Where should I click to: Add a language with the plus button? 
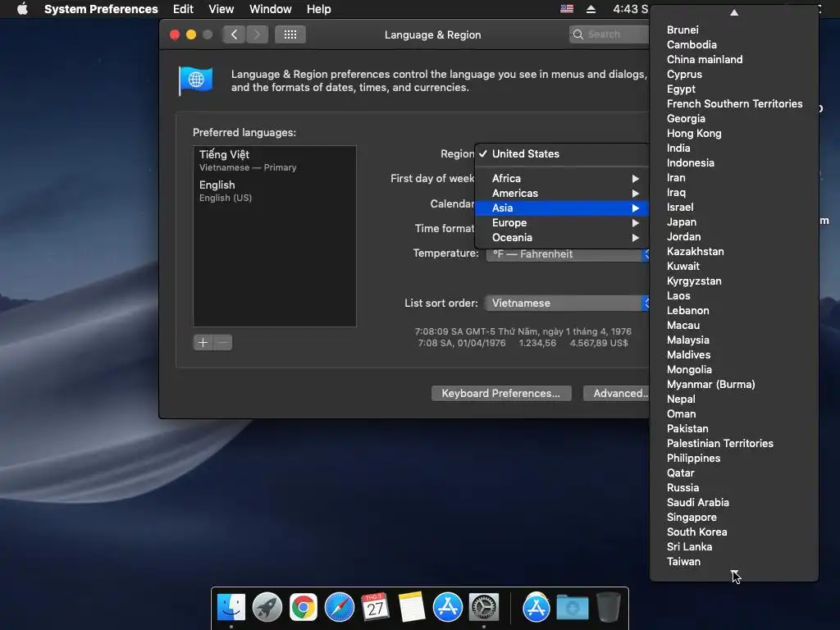(x=203, y=342)
